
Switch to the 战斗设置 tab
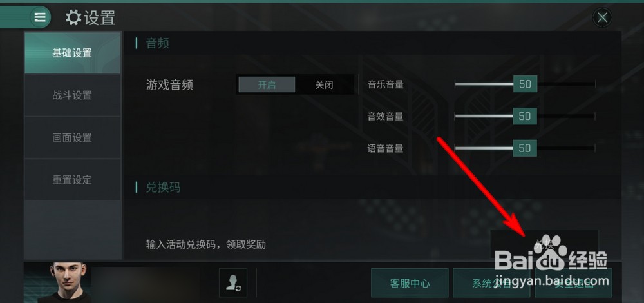pos(72,95)
